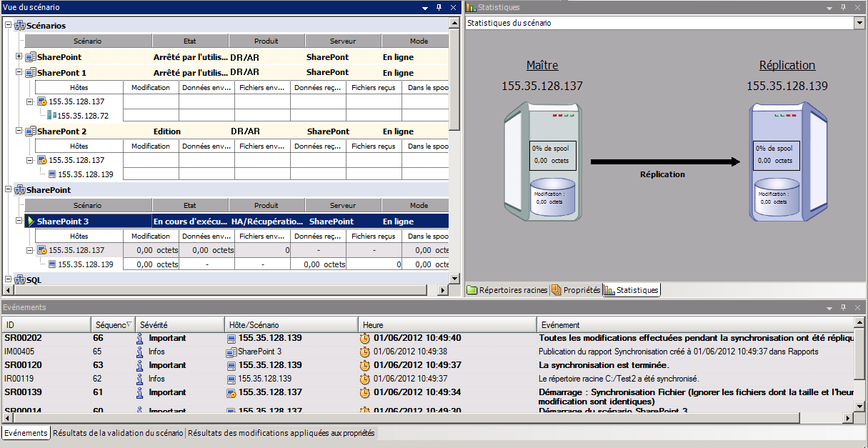Image resolution: width=868 pixels, height=448 pixels.
Task: Open the Evénements panel options arrow
Action: click(x=829, y=307)
